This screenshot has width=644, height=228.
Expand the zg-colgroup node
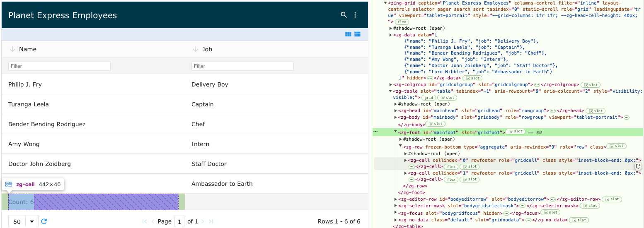pos(390,84)
